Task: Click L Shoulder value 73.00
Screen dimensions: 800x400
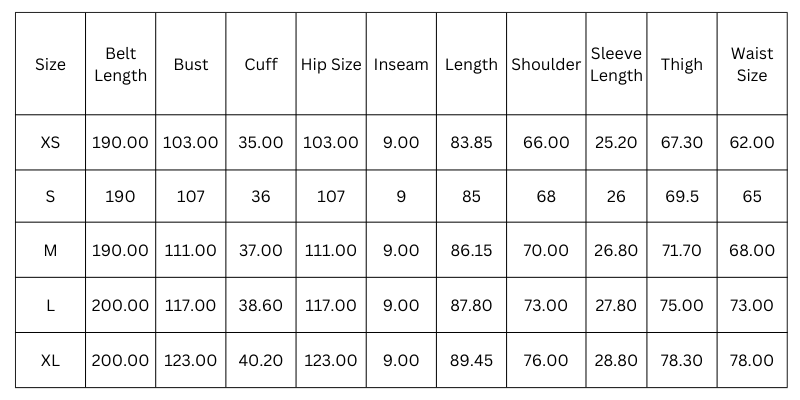Action: [546, 306]
